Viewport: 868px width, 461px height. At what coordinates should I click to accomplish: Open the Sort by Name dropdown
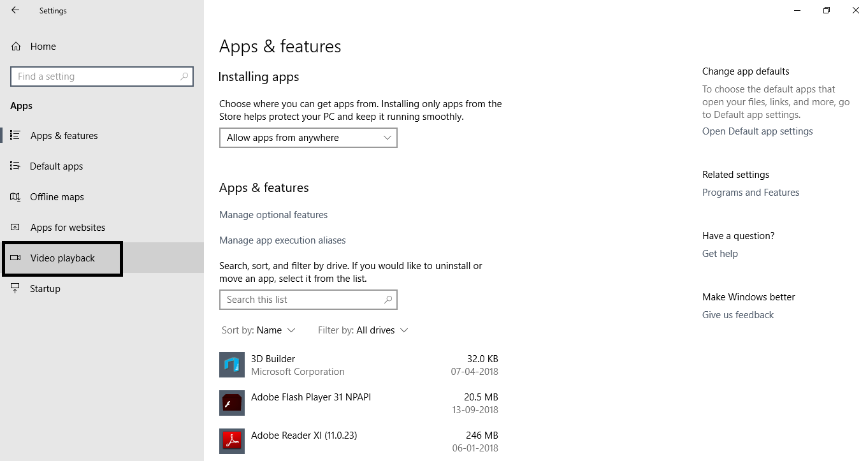click(259, 330)
